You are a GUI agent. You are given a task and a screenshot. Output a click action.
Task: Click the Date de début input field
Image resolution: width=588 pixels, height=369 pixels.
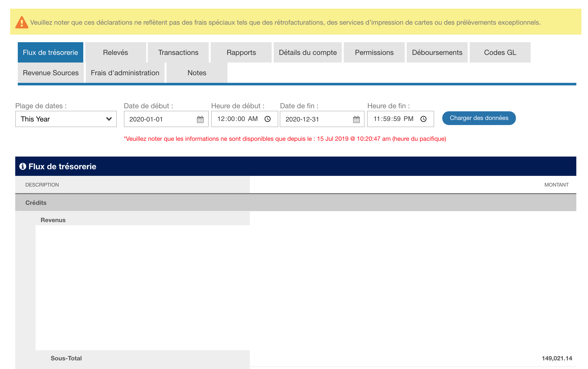click(x=160, y=119)
